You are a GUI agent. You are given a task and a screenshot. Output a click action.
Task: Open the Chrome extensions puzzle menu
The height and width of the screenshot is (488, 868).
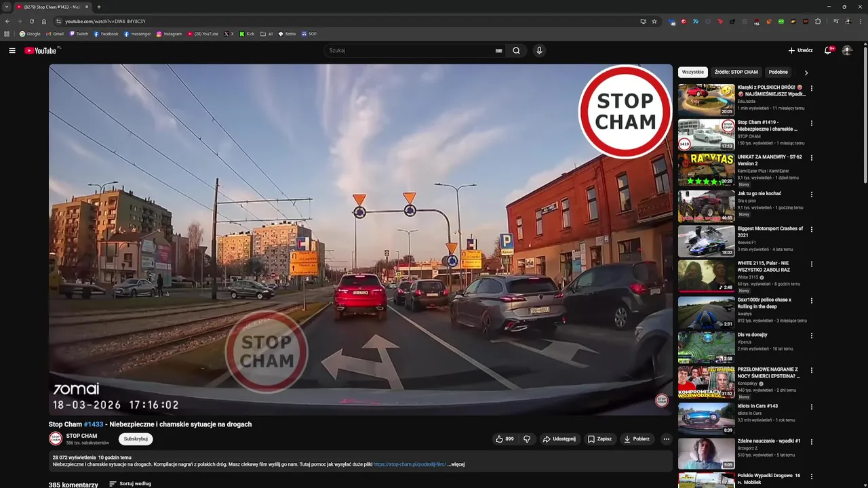(818, 21)
